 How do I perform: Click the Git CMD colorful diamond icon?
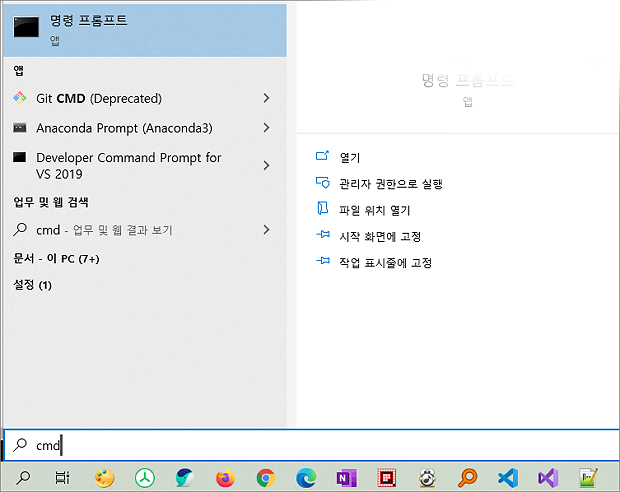20,98
